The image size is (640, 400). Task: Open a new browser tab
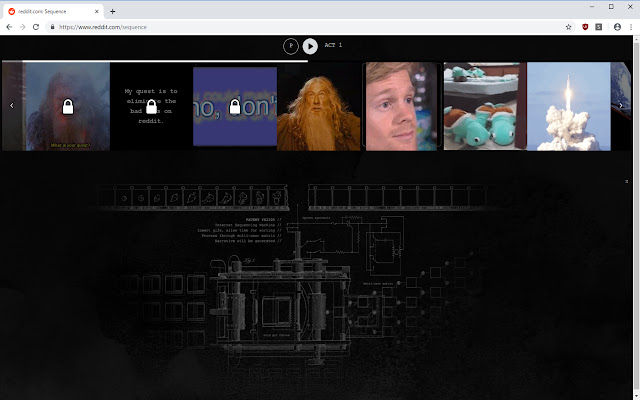click(112, 11)
